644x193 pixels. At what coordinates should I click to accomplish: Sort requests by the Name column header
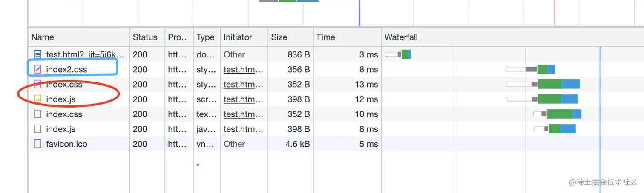click(x=43, y=37)
